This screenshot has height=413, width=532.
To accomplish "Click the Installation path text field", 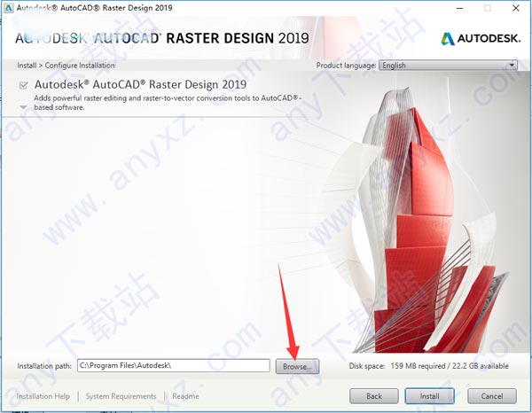I will pyautogui.click(x=174, y=365).
